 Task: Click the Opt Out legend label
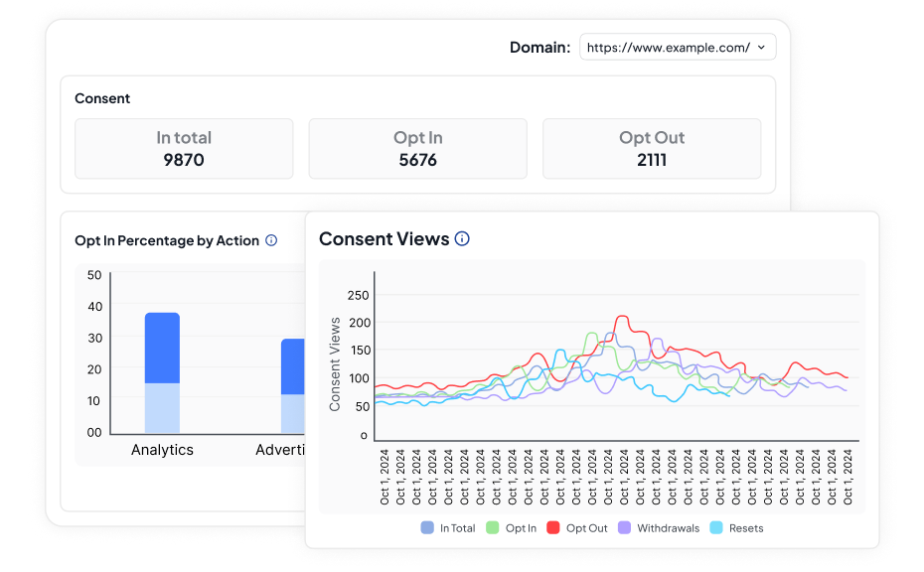[x=587, y=528]
